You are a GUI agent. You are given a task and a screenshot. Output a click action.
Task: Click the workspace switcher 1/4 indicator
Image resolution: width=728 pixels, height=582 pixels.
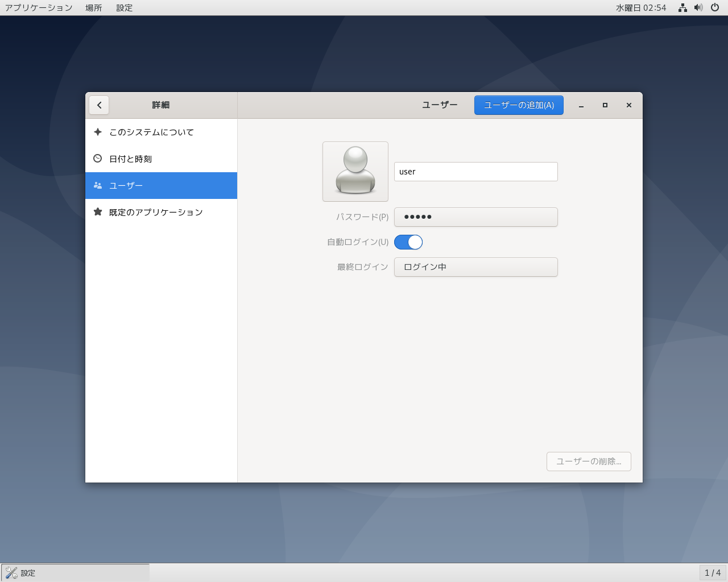712,573
